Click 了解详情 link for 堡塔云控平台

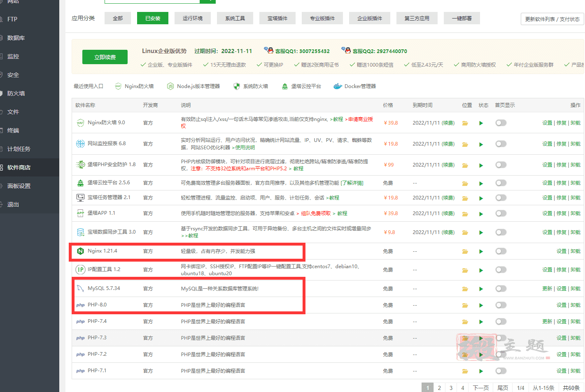point(352,183)
